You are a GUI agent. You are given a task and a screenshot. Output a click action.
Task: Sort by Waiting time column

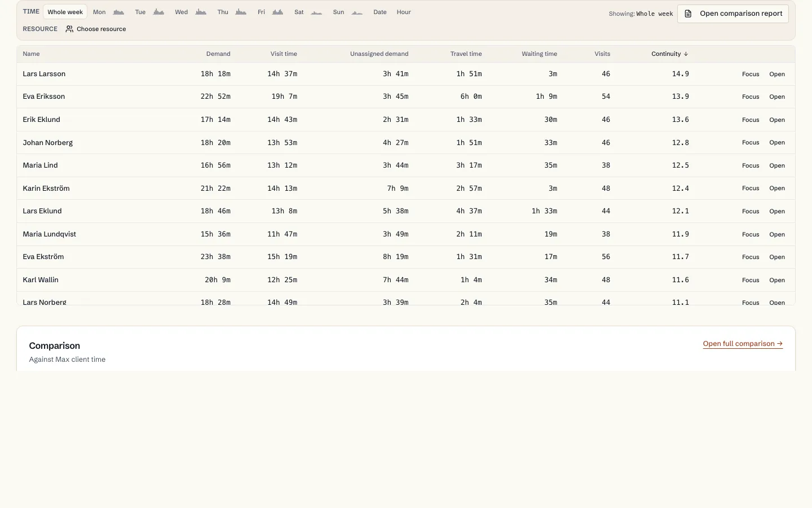(539, 54)
